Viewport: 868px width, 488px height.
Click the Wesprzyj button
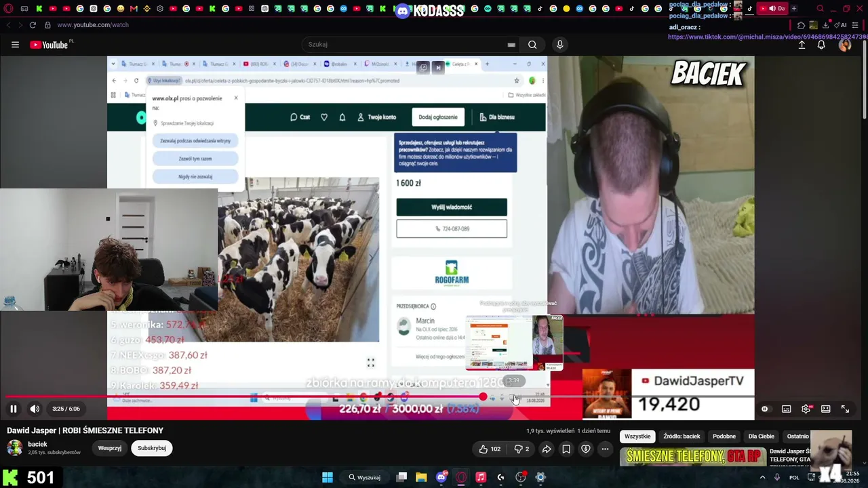[110, 448]
